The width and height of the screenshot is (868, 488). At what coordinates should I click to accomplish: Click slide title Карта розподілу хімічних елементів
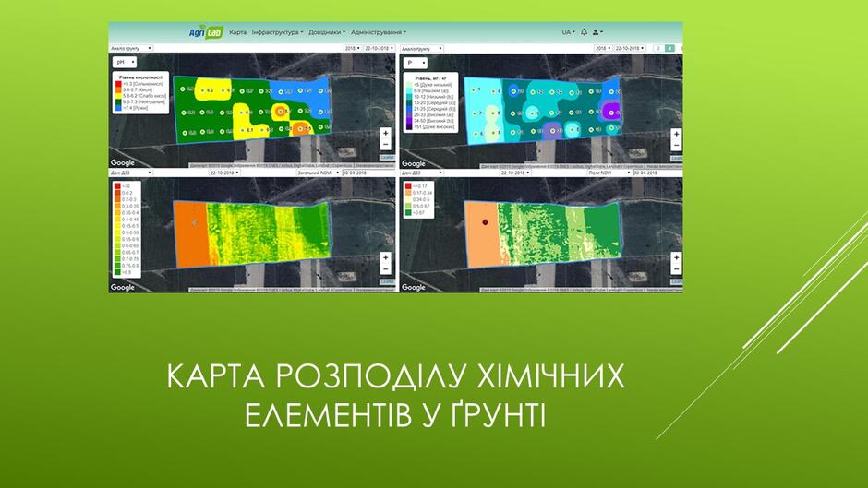[395, 396]
